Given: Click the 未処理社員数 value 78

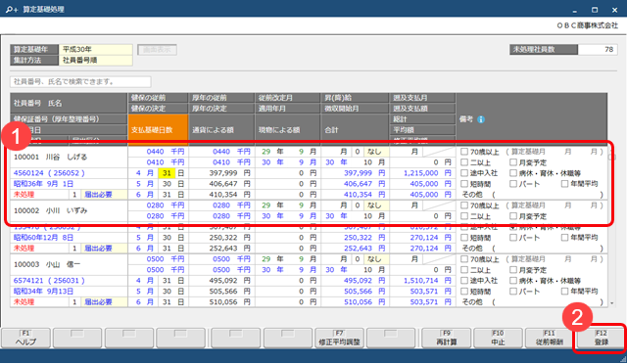Looking at the screenshot, I should pyautogui.click(x=598, y=50).
